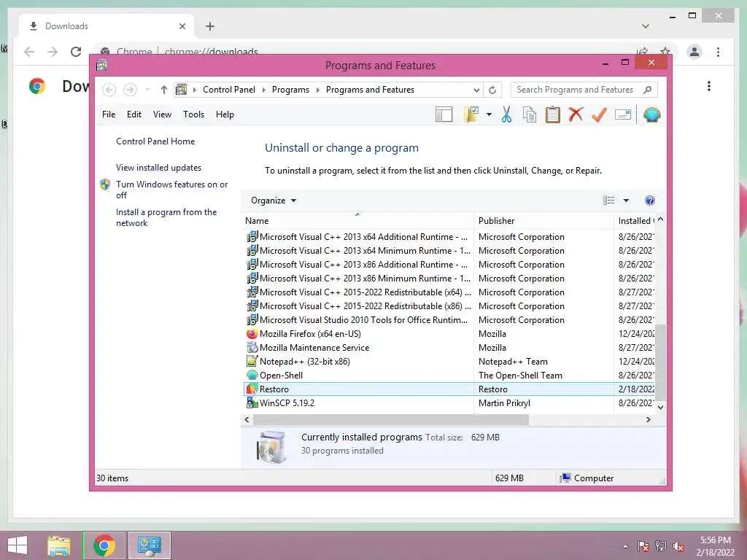The image size is (747, 560).
Task: Click the Cut scissors toolbar icon
Action: pos(506,114)
